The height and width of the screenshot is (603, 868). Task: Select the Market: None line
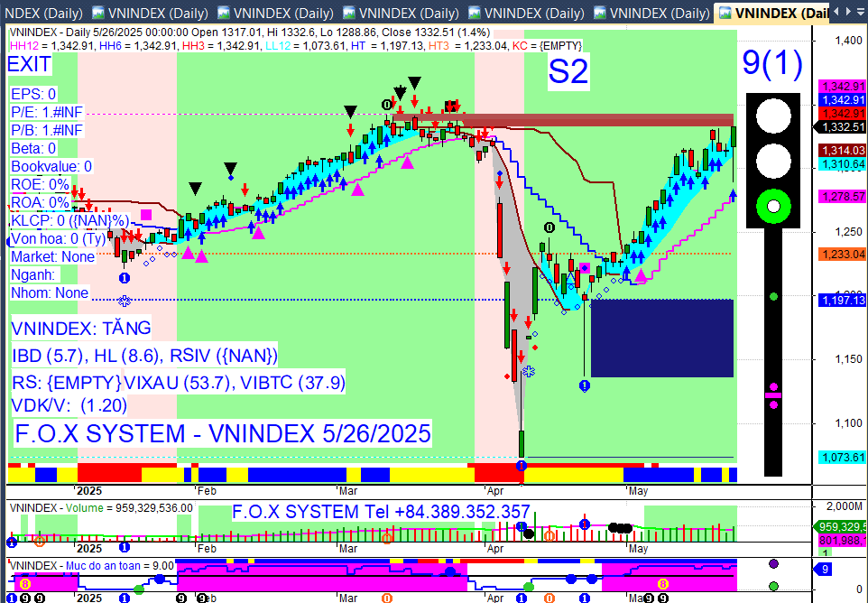(53, 257)
